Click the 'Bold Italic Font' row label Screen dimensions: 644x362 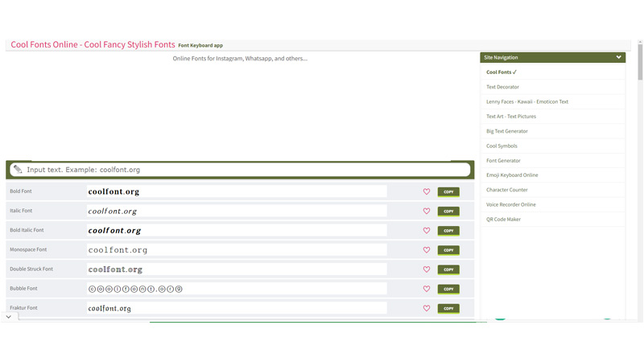click(27, 230)
